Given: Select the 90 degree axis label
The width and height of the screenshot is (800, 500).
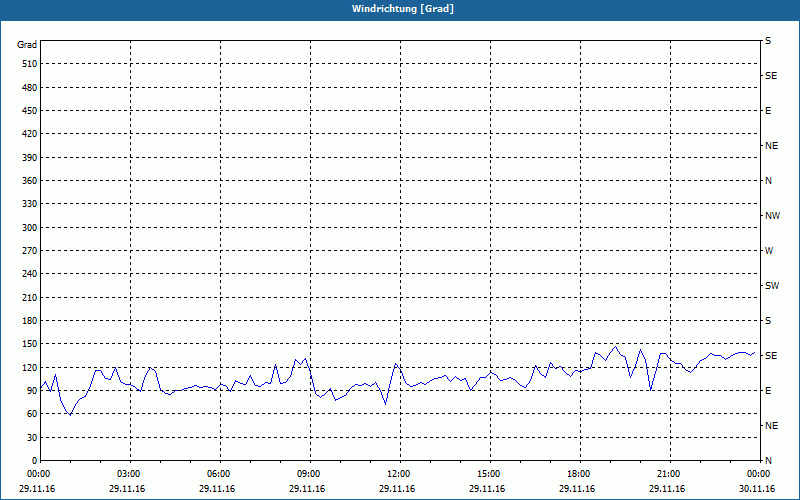Looking at the screenshot, I should coord(32,391).
